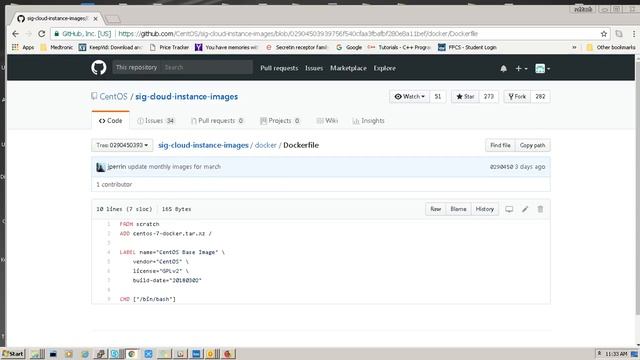Go to Pull requests in header
The width and height of the screenshot is (640, 360).
tap(279, 68)
